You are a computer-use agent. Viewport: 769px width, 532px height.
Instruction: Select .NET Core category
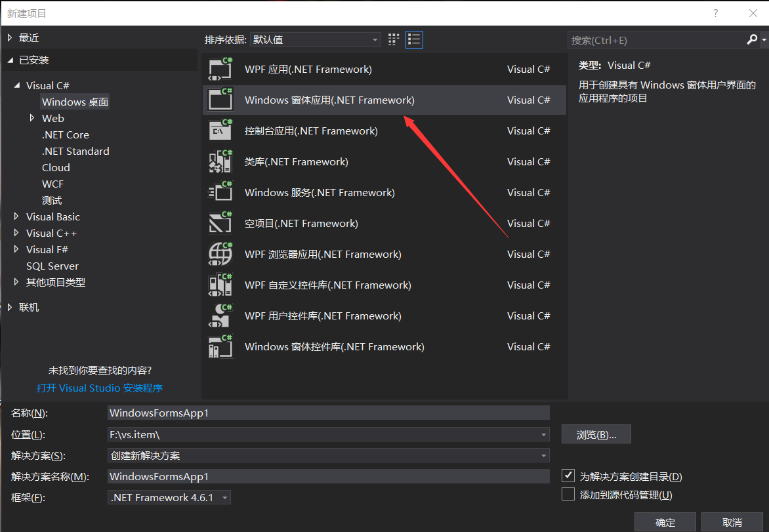(65, 135)
